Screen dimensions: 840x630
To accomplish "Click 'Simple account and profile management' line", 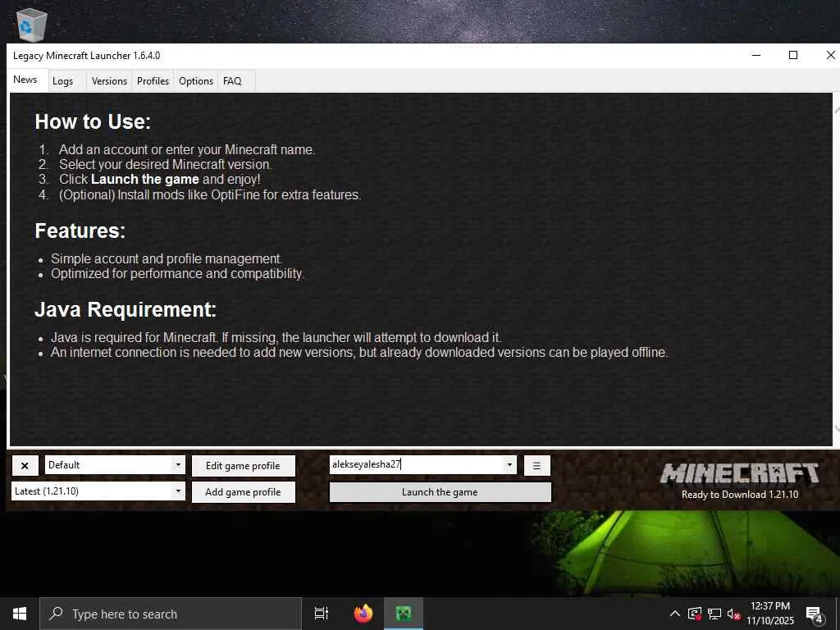I will click(x=166, y=258).
